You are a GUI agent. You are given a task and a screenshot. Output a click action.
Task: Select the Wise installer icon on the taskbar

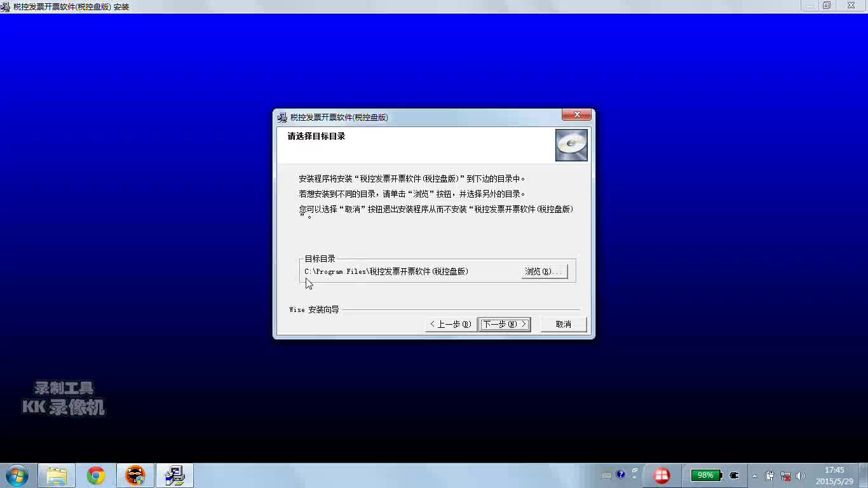tap(175, 475)
